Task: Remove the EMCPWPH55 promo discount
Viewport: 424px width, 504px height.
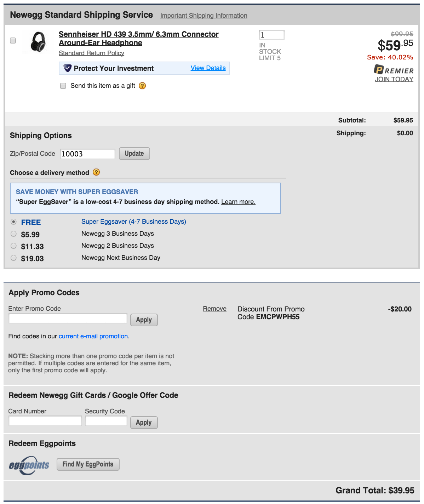Action: (x=214, y=309)
